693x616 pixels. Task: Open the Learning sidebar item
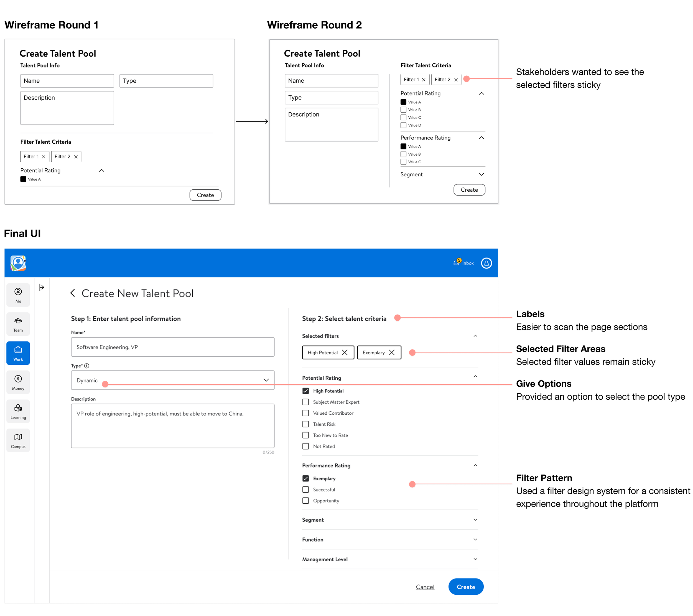point(18,411)
